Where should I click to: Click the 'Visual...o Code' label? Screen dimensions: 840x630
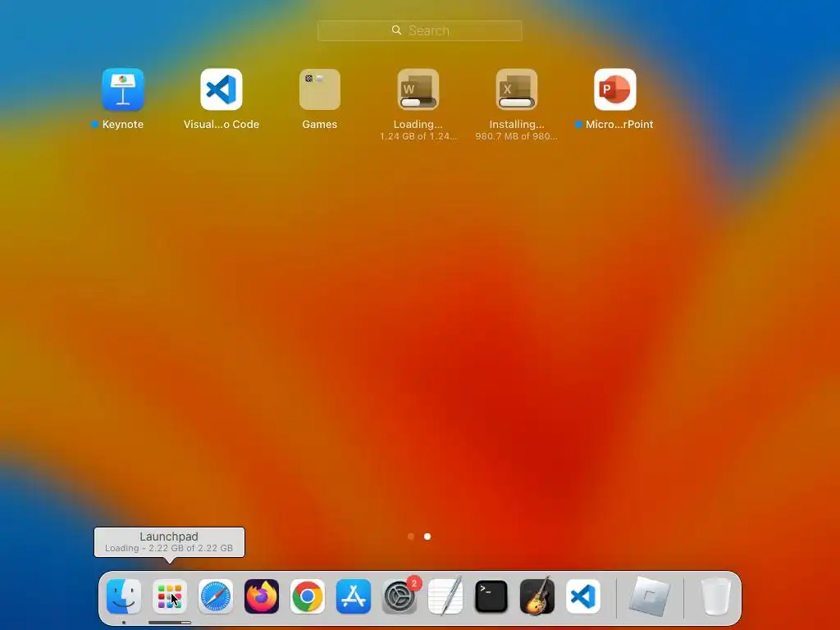[221, 125]
